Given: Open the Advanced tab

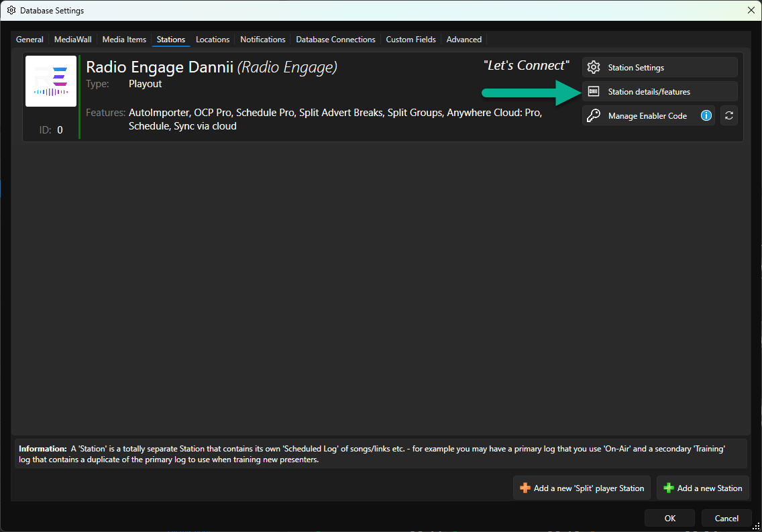Looking at the screenshot, I should pos(464,40).
